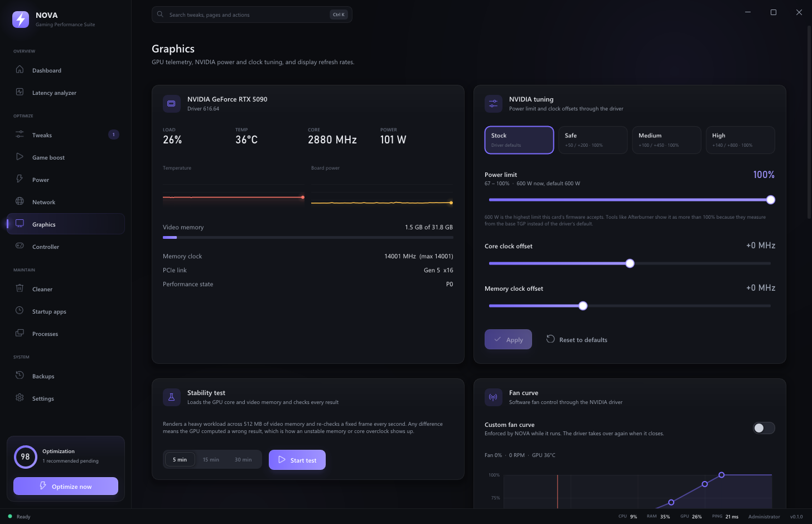
Task: Click the Core clock offset slider handle
Action: coord(630,263)
